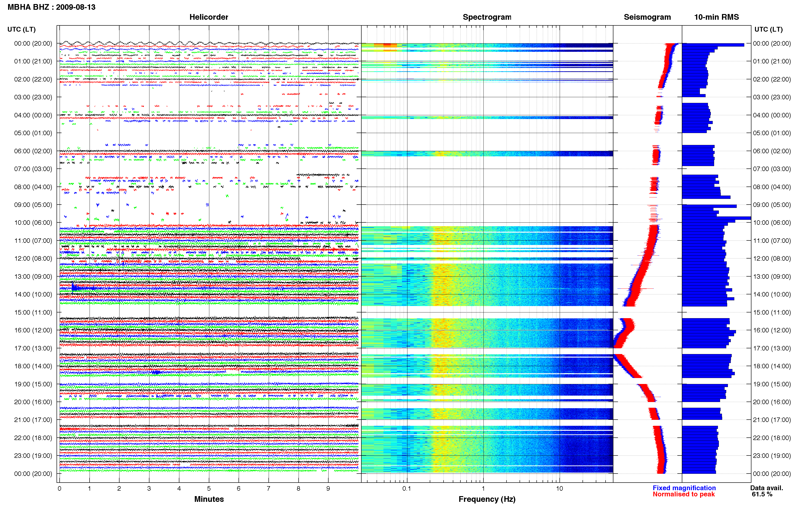Click the right '23:00 (19:00)' time label

pos(772,455)
